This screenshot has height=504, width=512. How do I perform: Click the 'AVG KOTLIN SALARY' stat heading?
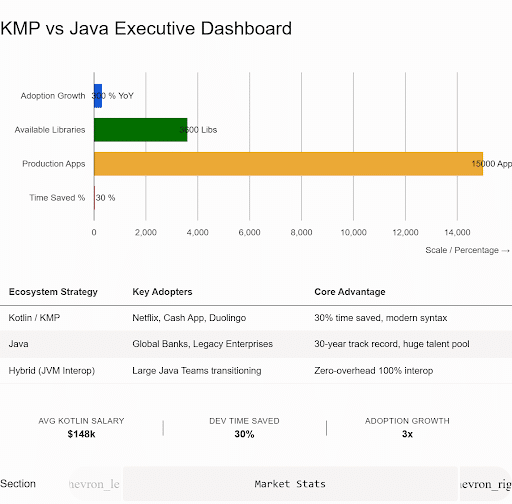point(81,421)
